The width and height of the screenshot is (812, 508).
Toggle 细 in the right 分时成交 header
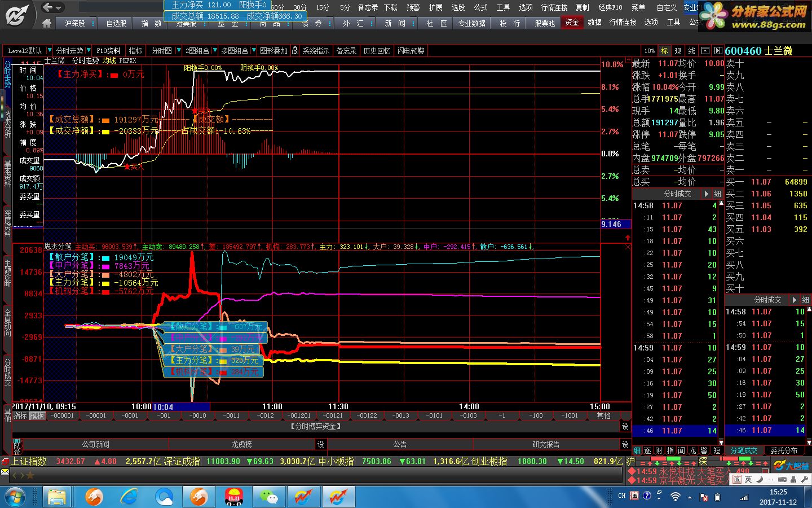[805, 300]
